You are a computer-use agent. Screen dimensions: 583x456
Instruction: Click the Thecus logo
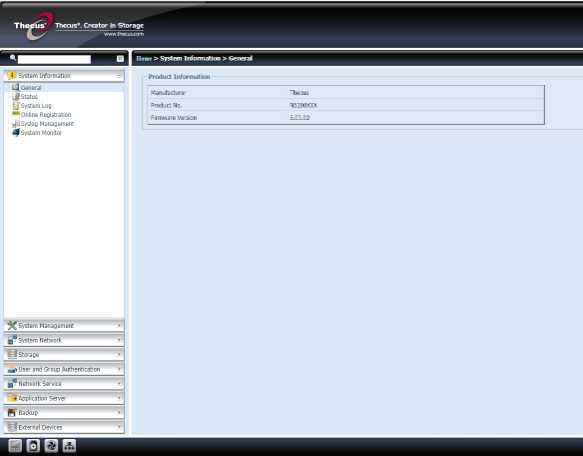point(34,25)
